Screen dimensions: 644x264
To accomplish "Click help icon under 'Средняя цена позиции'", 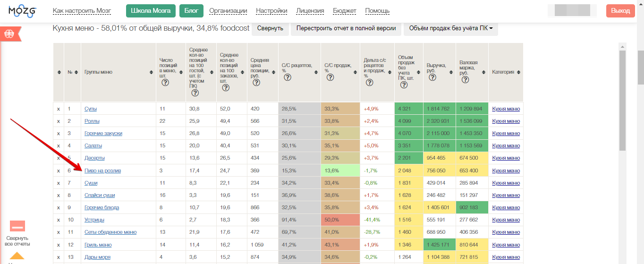I will click(256, 83).
